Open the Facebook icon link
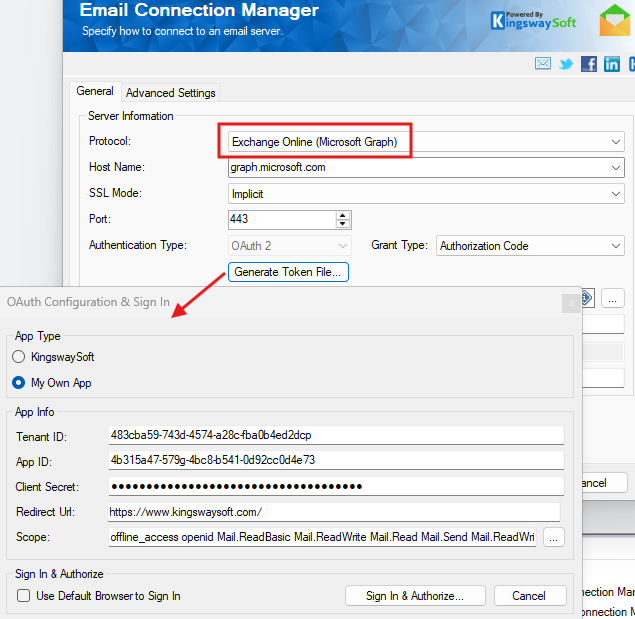The image size is (635, 619). click(x=589, y=64)
